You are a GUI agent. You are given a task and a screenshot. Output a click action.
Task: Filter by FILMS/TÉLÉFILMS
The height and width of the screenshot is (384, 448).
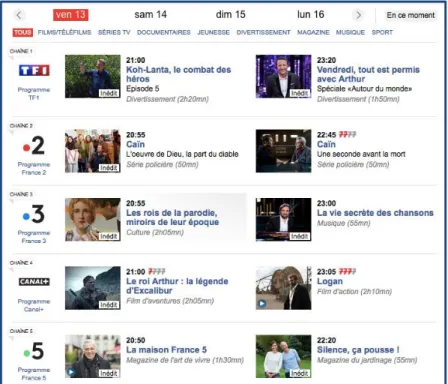coord(64,32)
